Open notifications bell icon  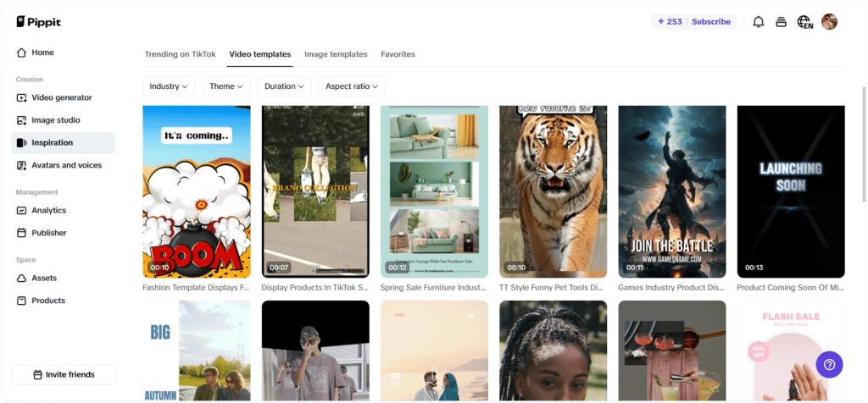pos(759,22)
